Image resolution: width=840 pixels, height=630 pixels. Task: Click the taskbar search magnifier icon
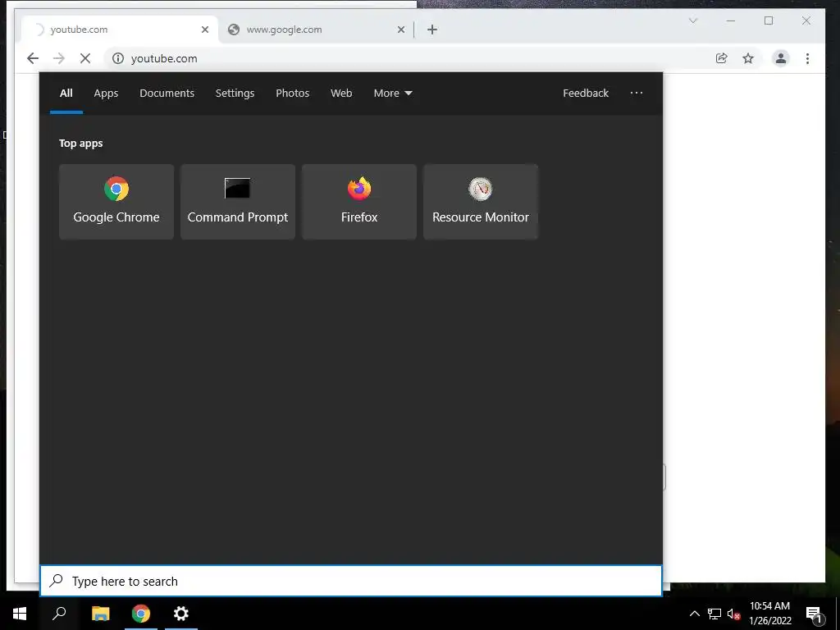click(59, 614)
